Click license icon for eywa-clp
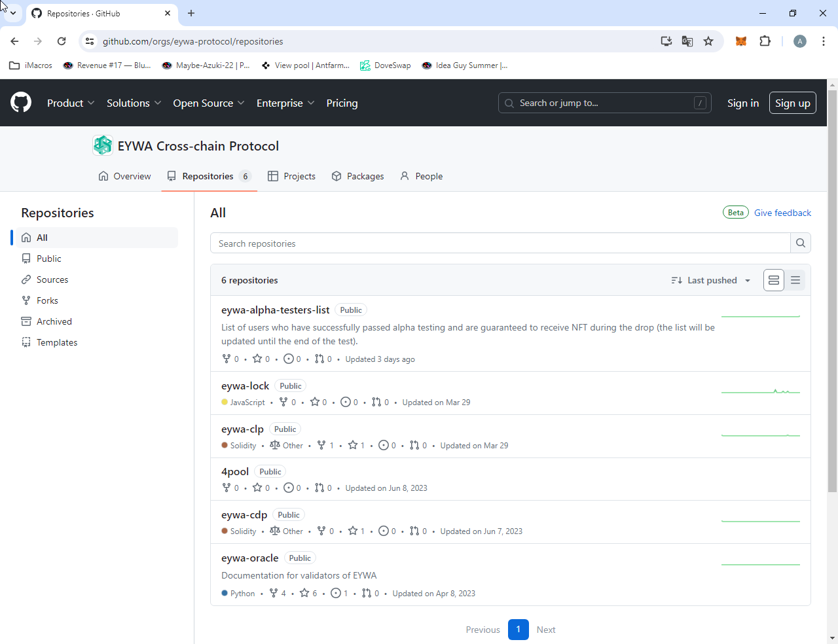Viewport: 838px width, 644px height. (275, 445)
